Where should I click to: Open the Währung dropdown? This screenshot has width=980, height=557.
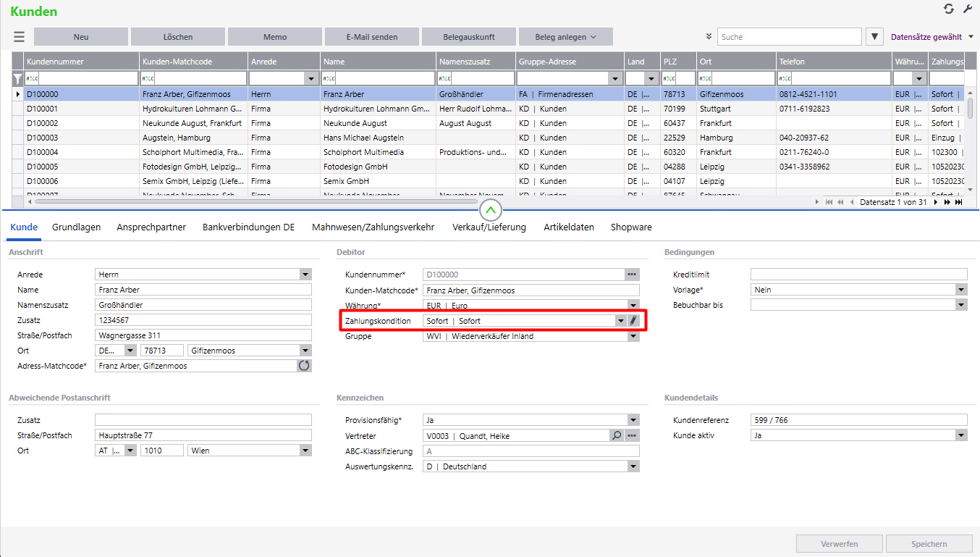point(633,305)
